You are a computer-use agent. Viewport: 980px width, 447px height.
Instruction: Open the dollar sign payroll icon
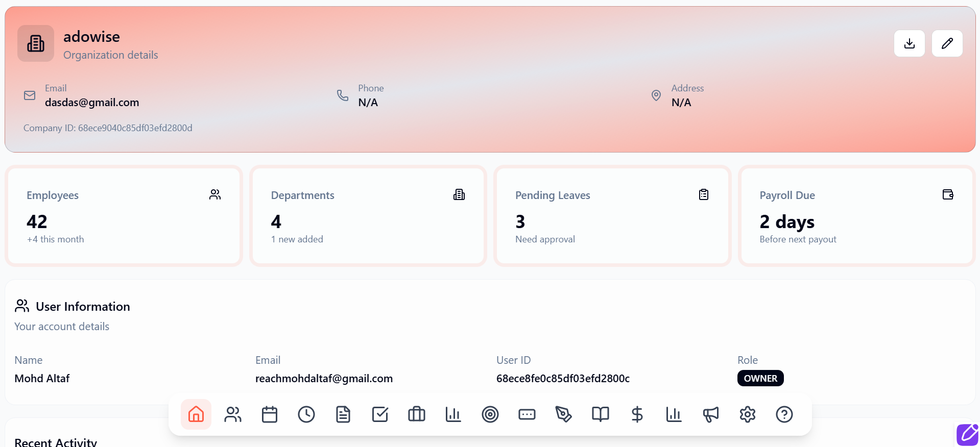(637, 414)
